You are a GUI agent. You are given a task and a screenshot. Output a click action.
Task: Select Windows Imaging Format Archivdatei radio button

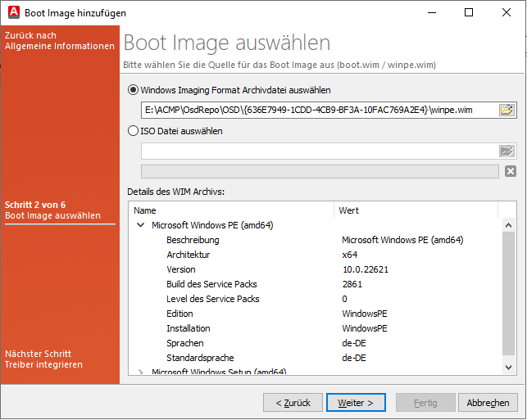(133, 90)
